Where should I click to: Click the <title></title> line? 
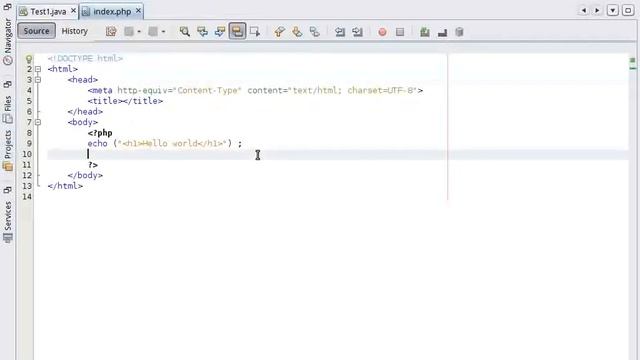125,101
